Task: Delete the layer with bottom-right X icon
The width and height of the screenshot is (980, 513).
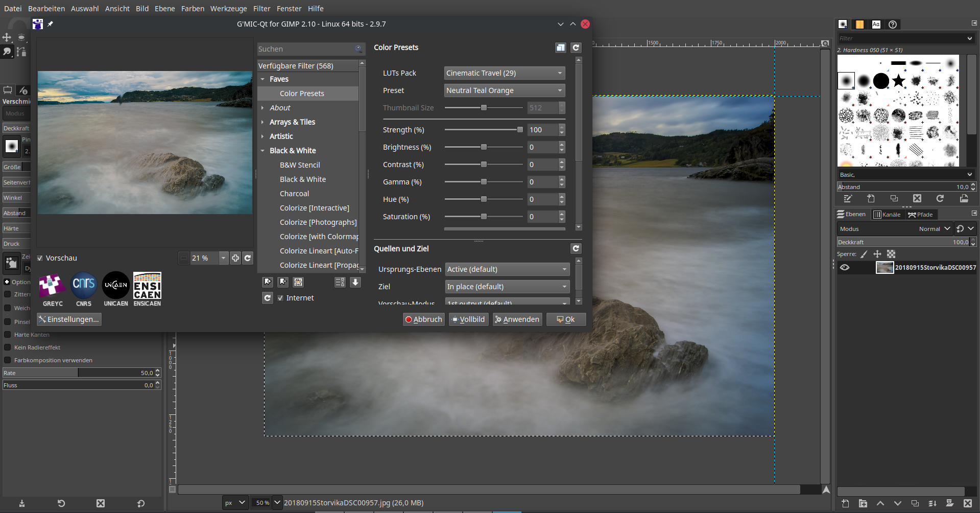Action: 967,503
